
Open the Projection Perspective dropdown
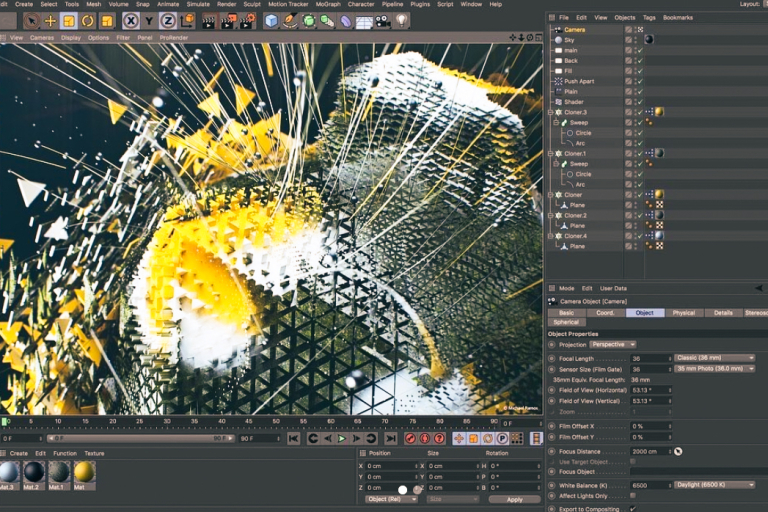coord(613,344)
